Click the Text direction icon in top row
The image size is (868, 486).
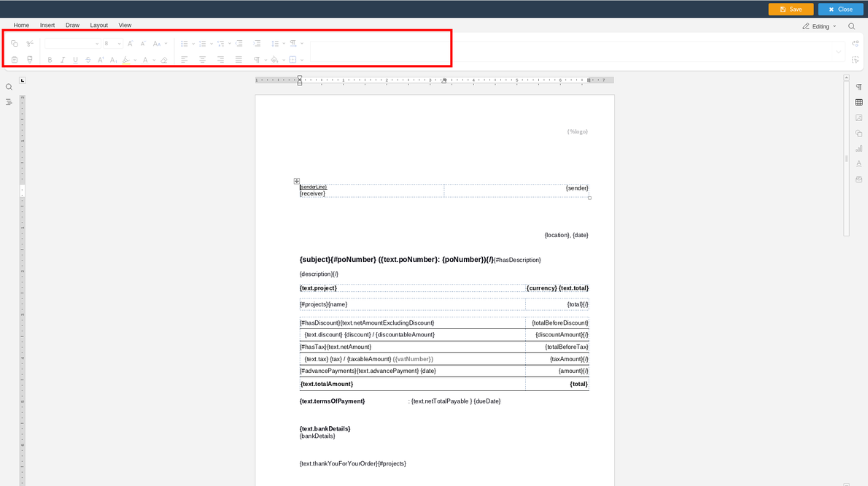(293, 43)
